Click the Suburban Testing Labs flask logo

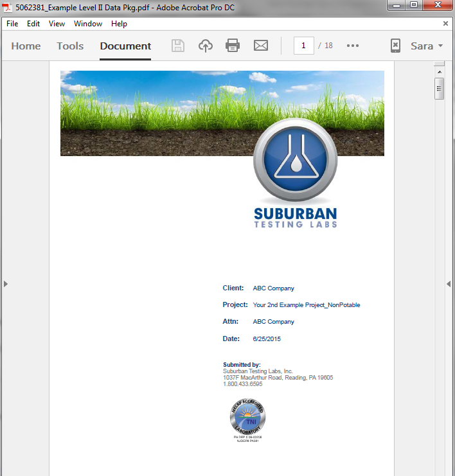click(296, 160)
